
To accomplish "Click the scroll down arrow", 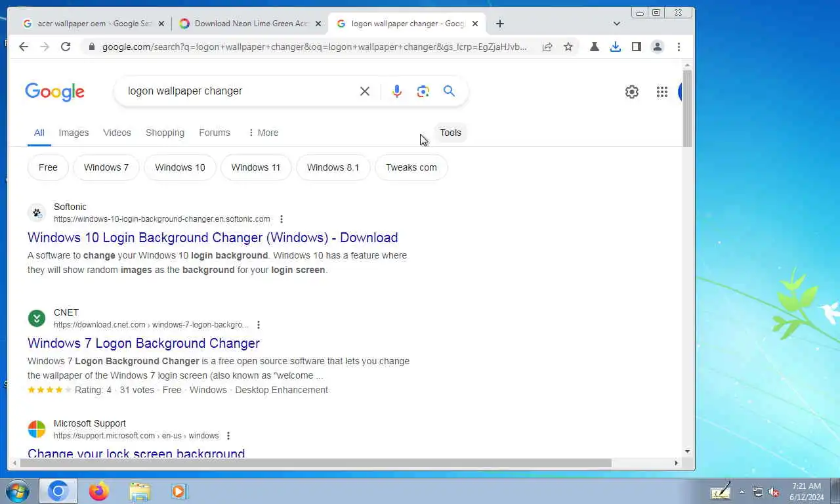I will tap(687, 451).
